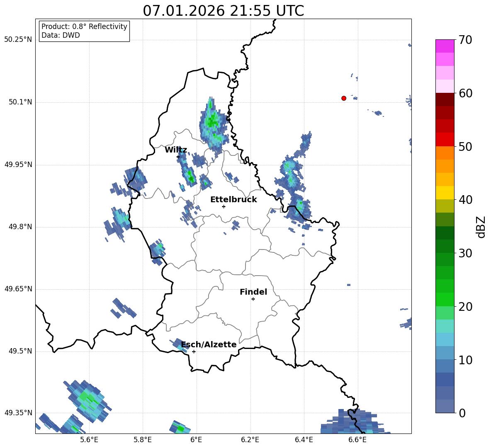The height and width of the screenshot is (448, 491).
Task: Click the yellow 40 dBZ colorbar segment
Action: [445, 193]
